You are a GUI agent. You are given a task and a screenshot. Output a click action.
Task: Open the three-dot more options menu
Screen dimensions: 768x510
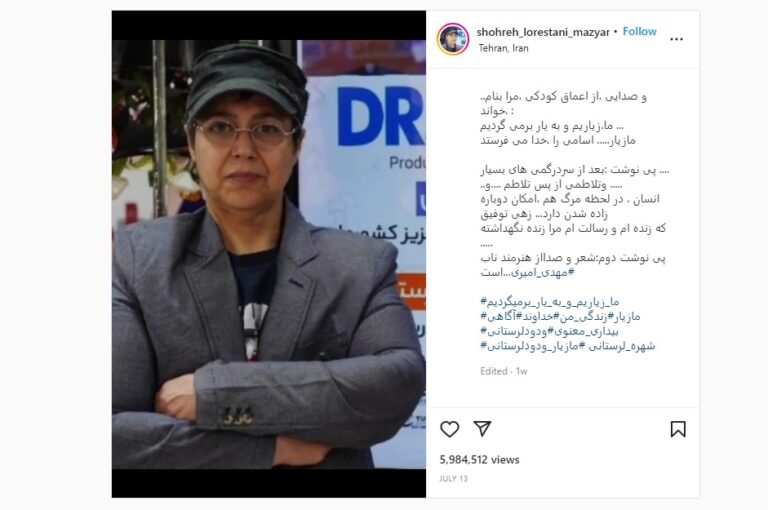(676, 39)
